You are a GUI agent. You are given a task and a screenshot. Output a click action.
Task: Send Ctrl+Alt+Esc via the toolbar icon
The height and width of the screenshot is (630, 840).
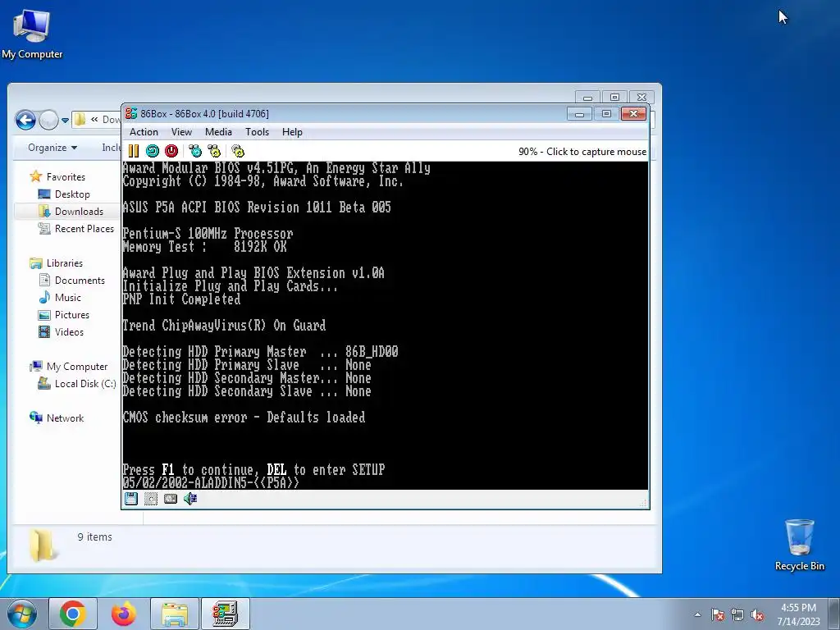pos(214,151)
